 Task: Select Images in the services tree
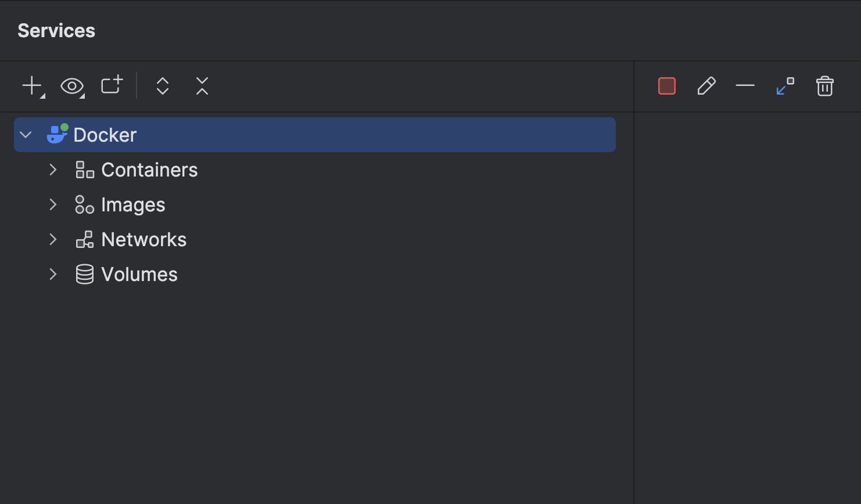pos(133,204)
